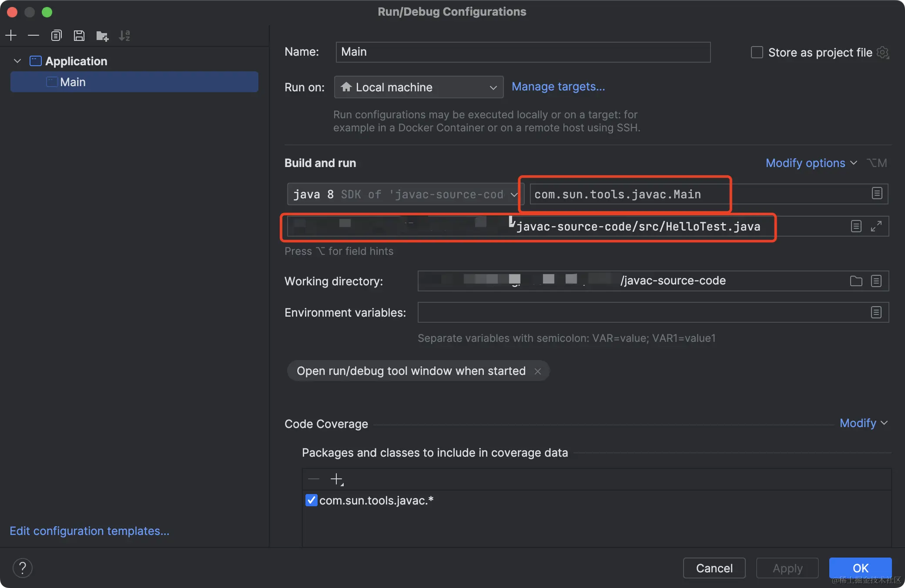Image resolution: width=905 pixels, height=588 pixels.
Task: Select the Main configuration tree item
Action: pos(73,82)
